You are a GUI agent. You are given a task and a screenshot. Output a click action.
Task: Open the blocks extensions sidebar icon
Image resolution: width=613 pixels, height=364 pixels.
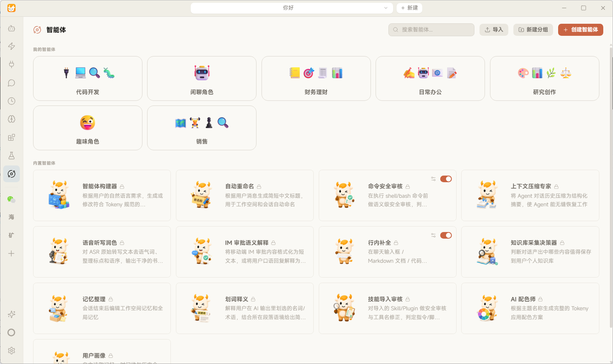(12, 137)
